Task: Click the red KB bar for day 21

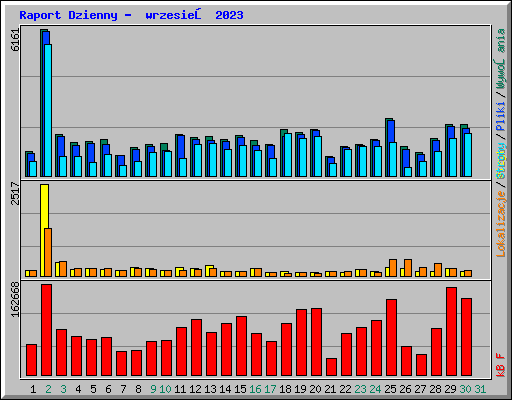Action: pos(331,367)
